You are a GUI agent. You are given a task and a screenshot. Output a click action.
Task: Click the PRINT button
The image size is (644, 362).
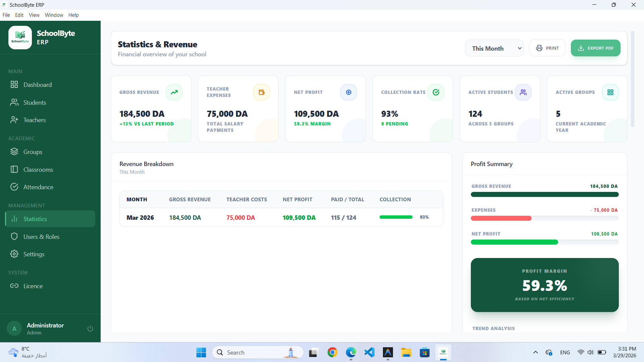[x=547, y=48]
